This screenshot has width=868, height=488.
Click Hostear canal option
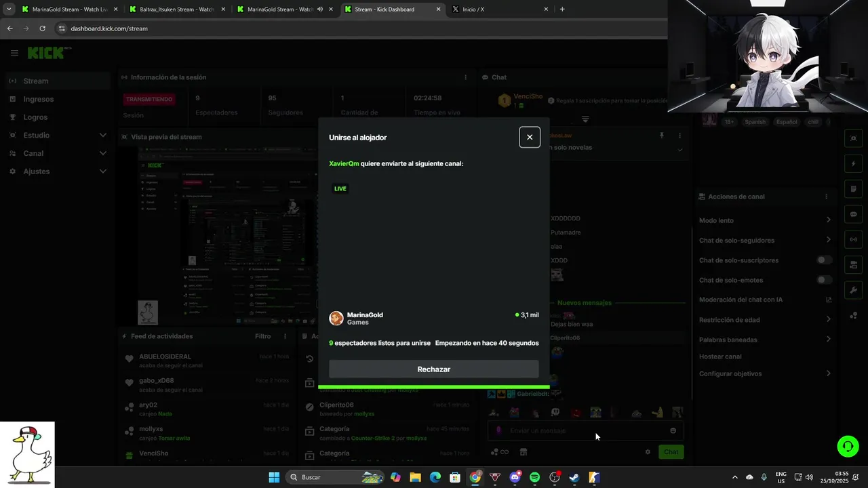pyautogui.click(x=720, y=357)
